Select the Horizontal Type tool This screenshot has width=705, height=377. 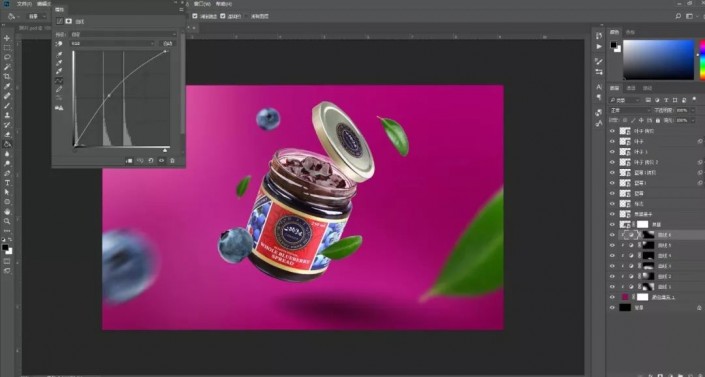coord(7,183)
